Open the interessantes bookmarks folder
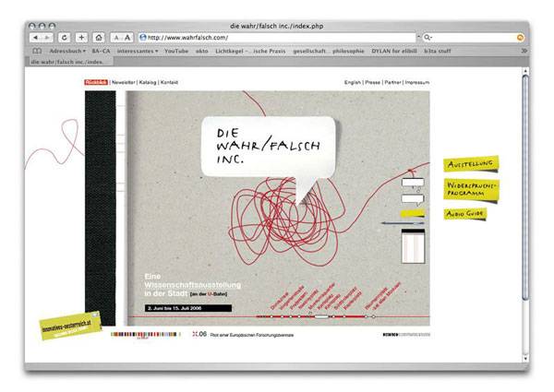 138,51
